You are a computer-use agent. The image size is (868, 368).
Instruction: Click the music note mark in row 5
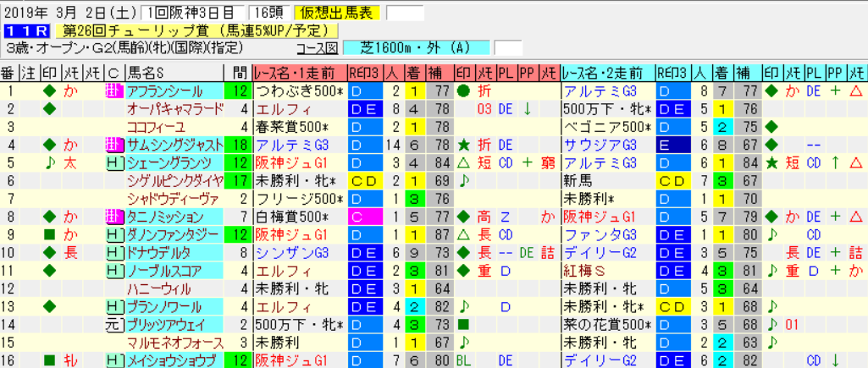[x=50, y=163]
